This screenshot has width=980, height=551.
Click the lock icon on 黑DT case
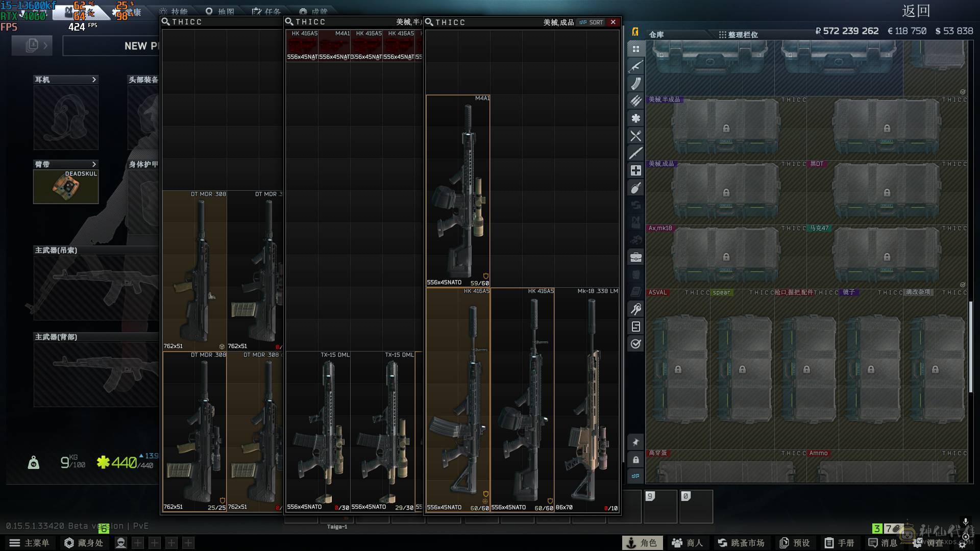887,192
